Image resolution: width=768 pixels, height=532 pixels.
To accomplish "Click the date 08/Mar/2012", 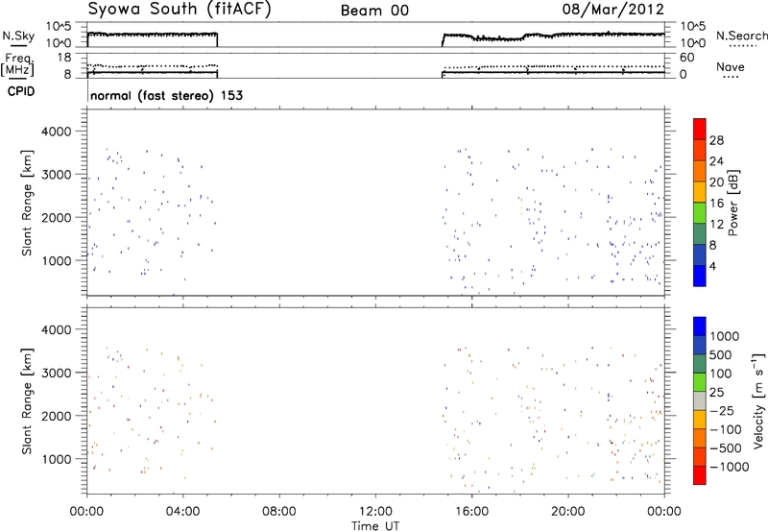I will coord(613,10).
